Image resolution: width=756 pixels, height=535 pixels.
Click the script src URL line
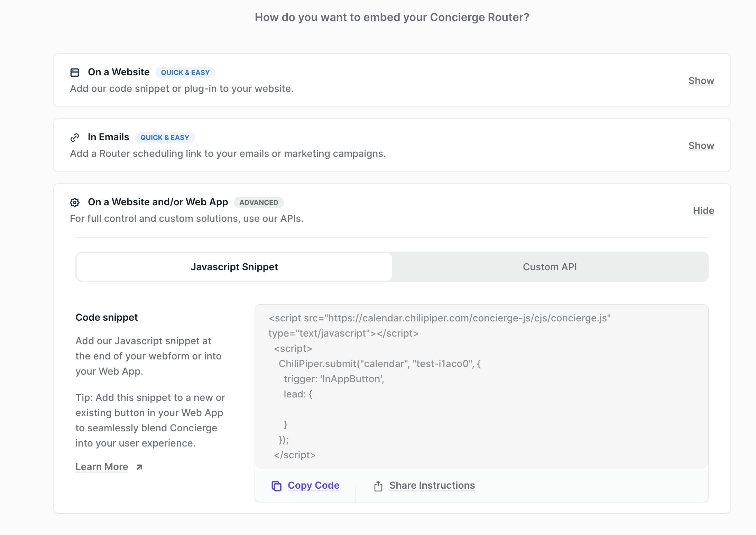tap(440, 318)
